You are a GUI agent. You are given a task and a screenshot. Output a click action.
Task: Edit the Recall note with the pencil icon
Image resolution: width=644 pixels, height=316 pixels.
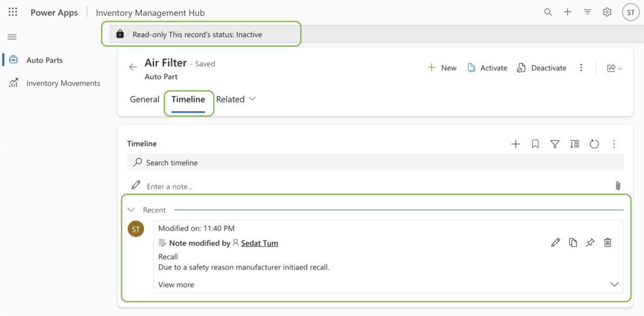coord(555,242)
